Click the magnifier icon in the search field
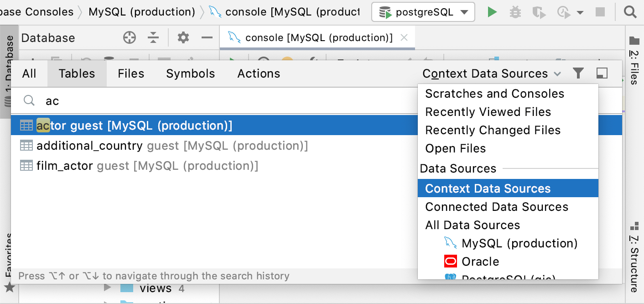The width and height of the screenshot is (644, 304). [29, 100]
